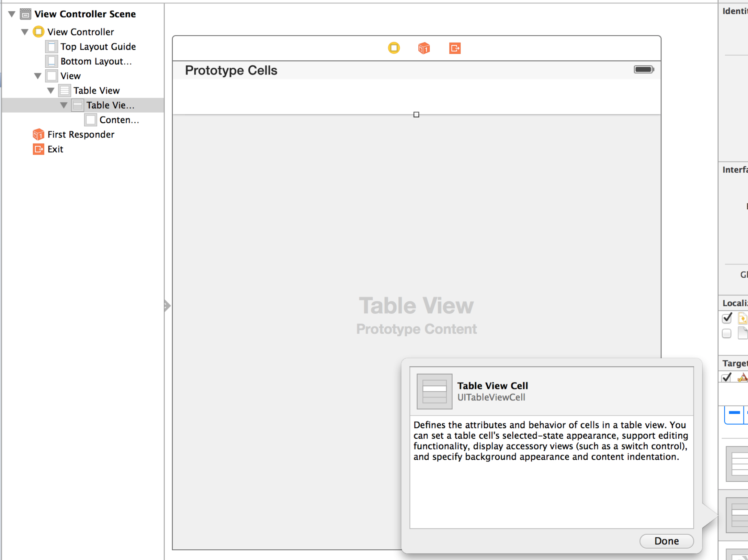Collapse the View Controller Scene triangle
Screen dimensions: 748x560
pos(12,14)
